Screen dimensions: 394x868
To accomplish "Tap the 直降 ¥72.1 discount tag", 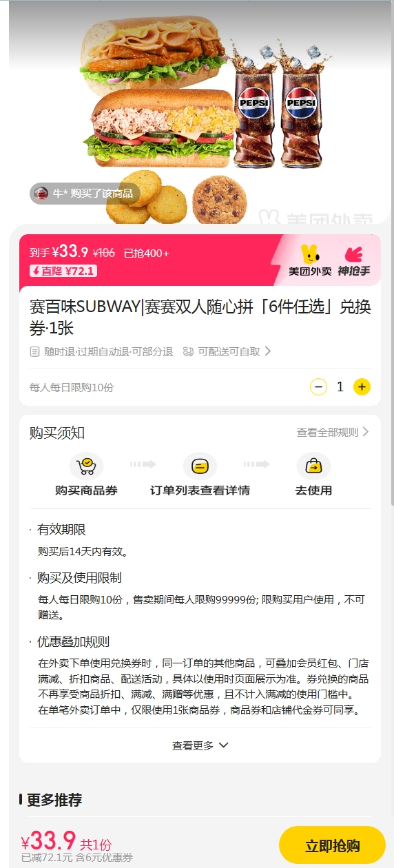I will pyautogui.click(x=63, y=271).
